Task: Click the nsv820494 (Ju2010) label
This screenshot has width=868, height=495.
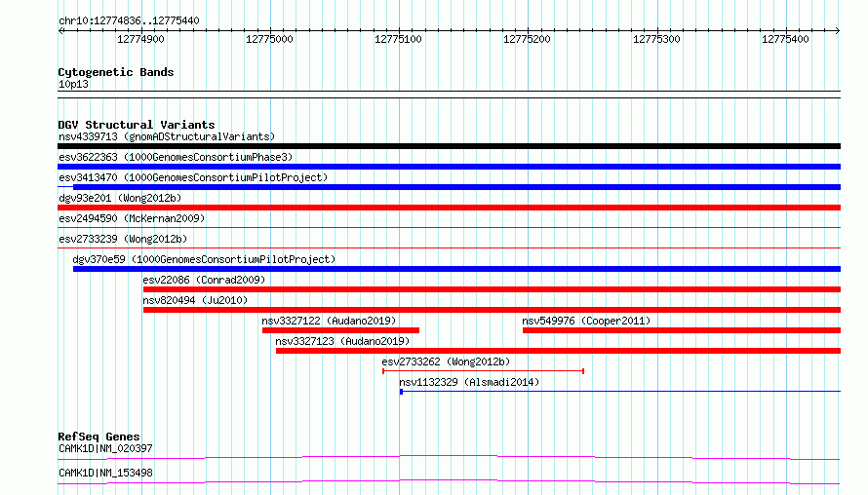Action: pos(195,300)
